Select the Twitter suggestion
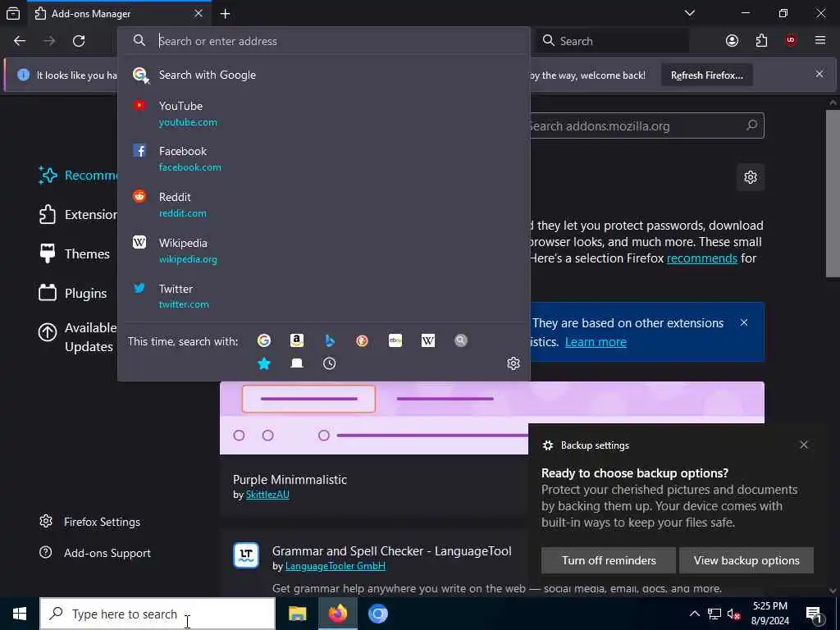The image size is (840, 630). pos(323,296)
